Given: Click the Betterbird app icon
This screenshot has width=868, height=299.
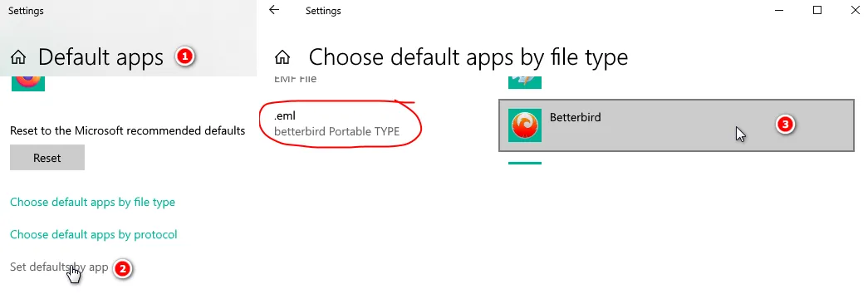Looking at the screenshot, I should tap(525, 125).
